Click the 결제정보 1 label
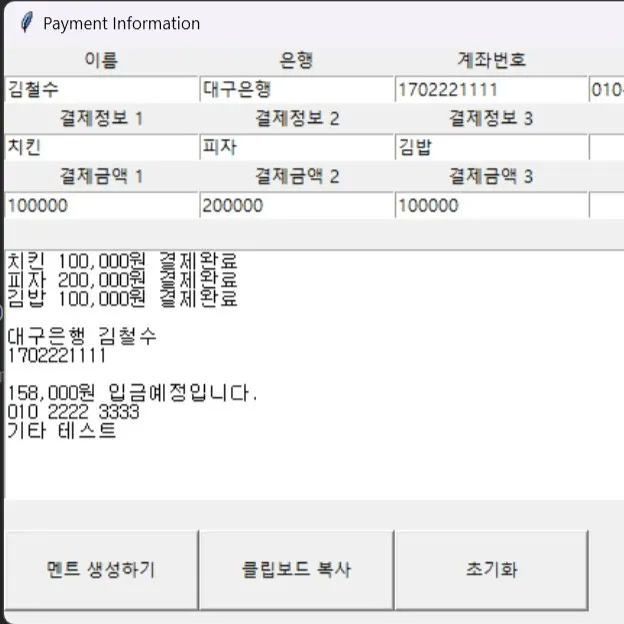The width and height of the screenshot is (624, 624). 101,118
